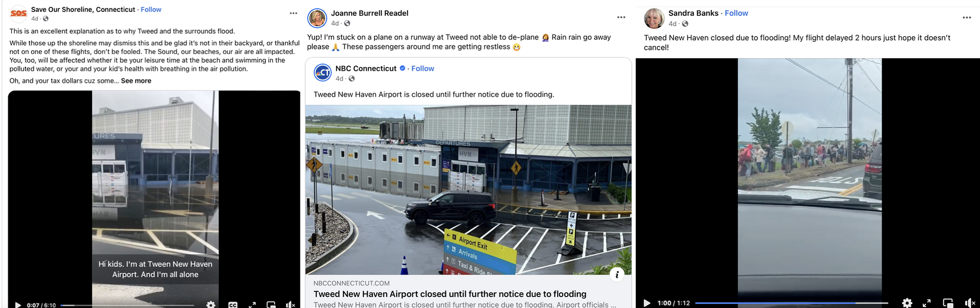Open settings gear on Sandra Banks video
The image size is (980, 308).
(x=907, y=303)
